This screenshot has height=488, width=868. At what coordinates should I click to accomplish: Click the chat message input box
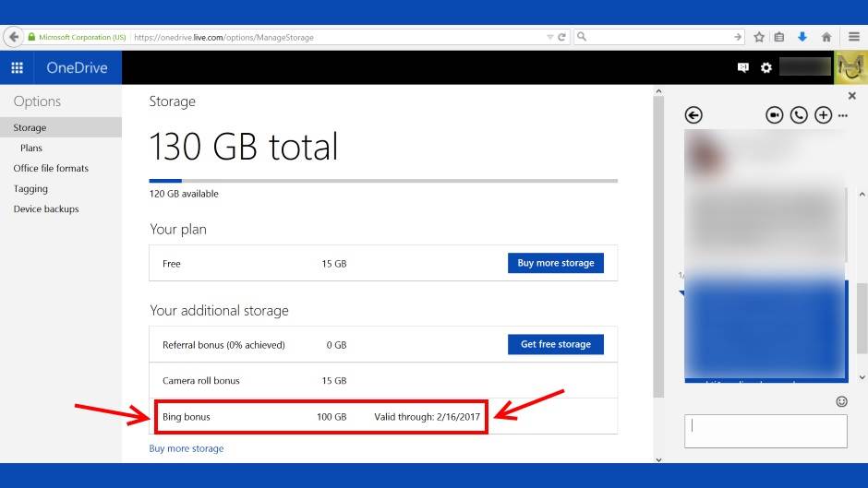point(765,431)
